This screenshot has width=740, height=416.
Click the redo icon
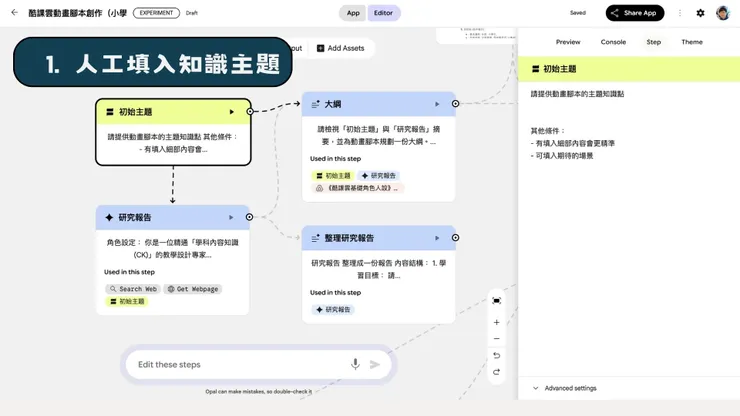click(x=496, y=372)
